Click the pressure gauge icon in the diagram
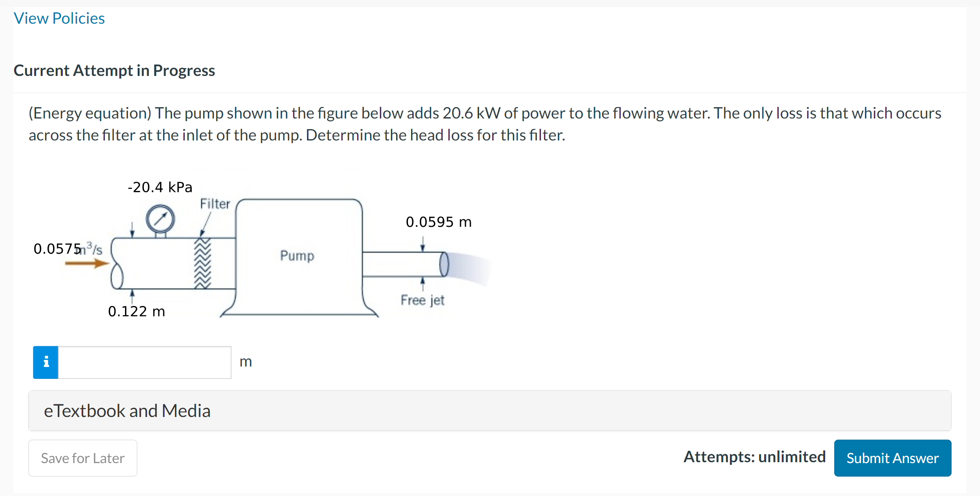Screen dimensions: 980x496 [161, 219]
